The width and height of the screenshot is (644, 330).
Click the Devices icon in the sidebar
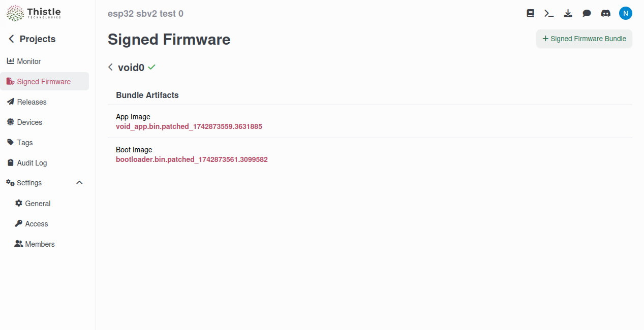(11, 122)
